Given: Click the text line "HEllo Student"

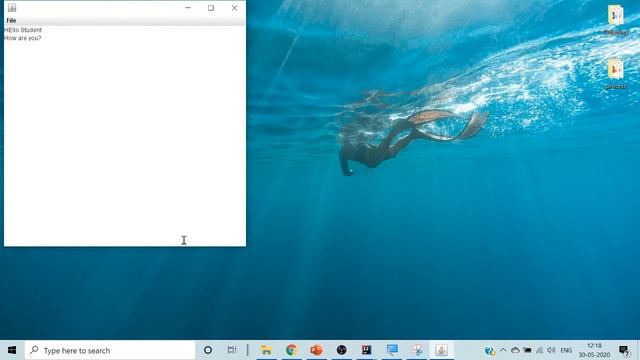Looking at the screenshot, I should pos(23,30).
